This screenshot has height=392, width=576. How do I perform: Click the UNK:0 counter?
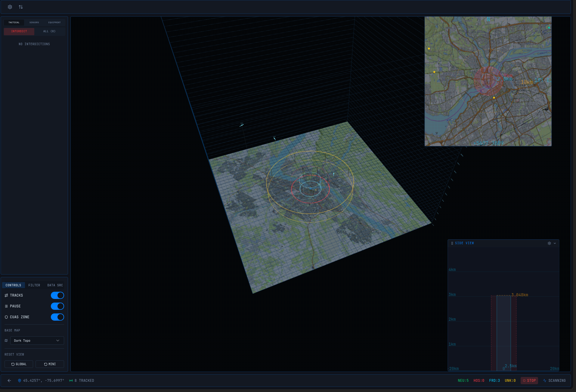[x=510, y=381]
